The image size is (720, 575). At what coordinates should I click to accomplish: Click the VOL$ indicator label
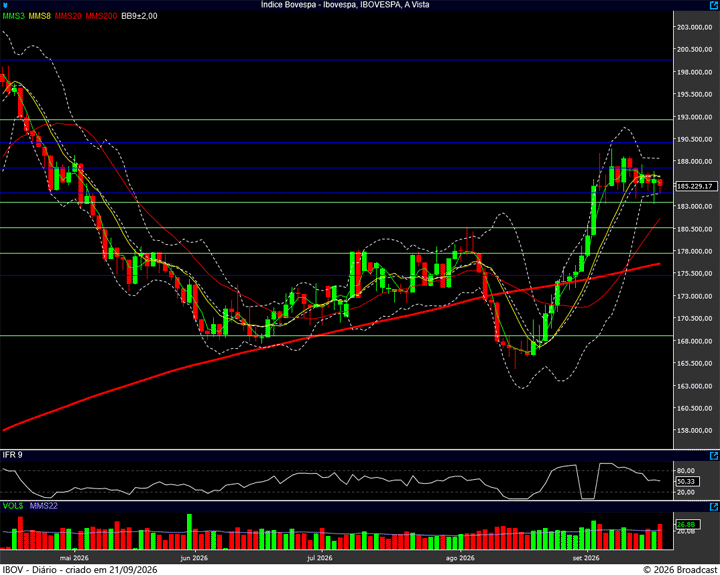click(x=12, y=506)
